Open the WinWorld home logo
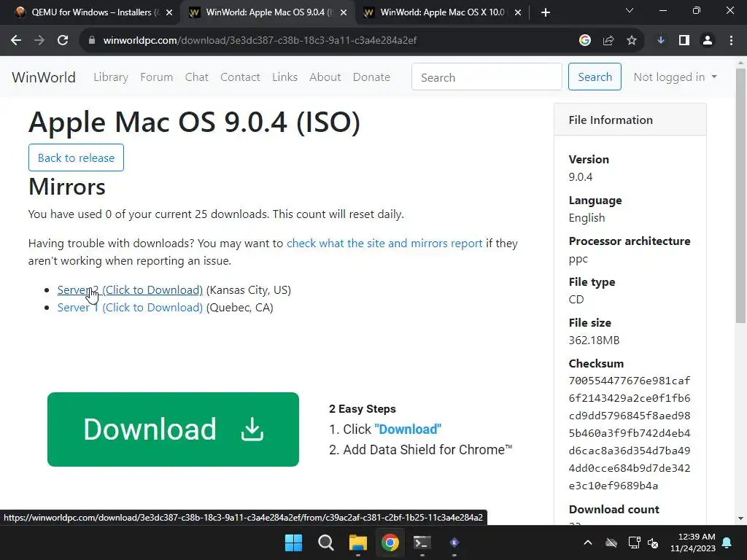This screenshot has width=747, height=560. (x=44, y=77)
